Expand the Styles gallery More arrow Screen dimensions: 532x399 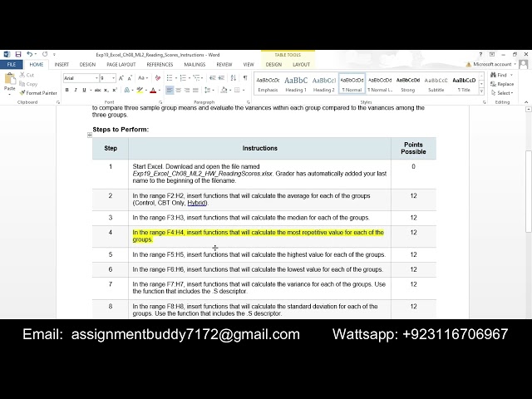click(481, 91)
